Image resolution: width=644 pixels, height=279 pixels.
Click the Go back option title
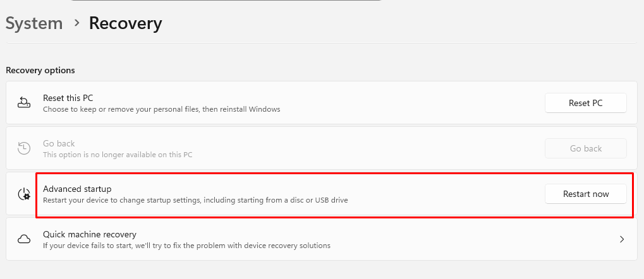point(58,143)
